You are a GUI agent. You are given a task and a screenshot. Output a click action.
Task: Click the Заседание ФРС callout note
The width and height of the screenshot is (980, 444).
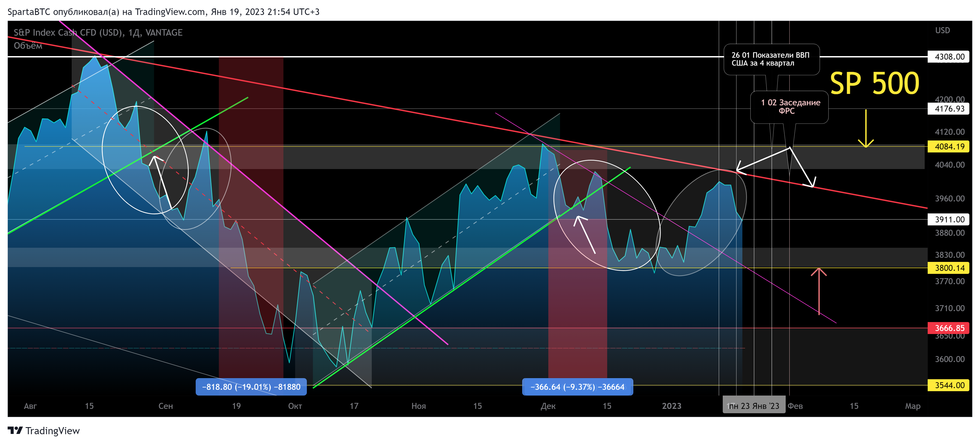pos(790,107)
